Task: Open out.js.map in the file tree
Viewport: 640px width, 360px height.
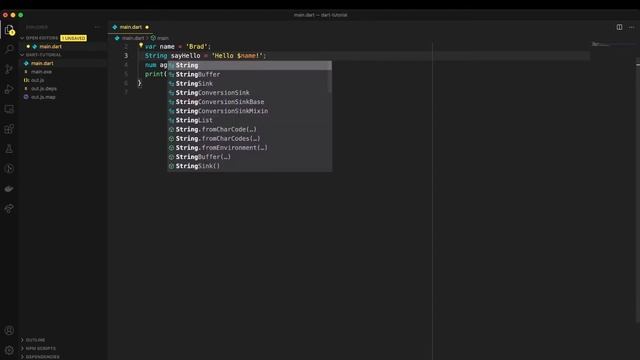Action: (x=43, y=97)
